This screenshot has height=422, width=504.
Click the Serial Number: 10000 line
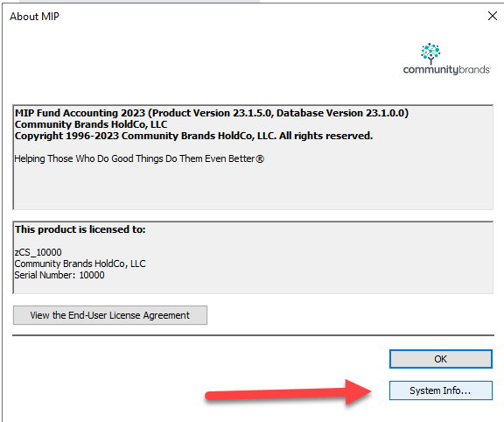[59, 275]
